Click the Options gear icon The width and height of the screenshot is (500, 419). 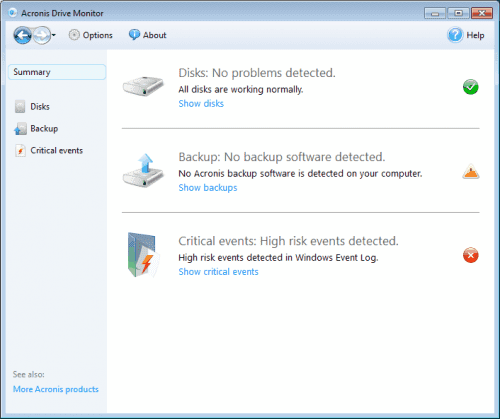(74, 35)
